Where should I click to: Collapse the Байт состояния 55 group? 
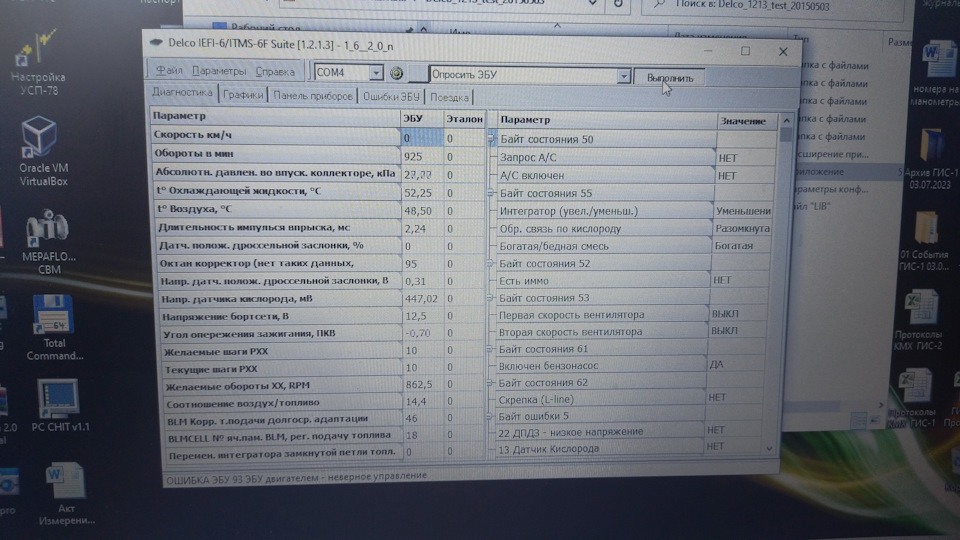pyautogui.click(x=490, y=193)
